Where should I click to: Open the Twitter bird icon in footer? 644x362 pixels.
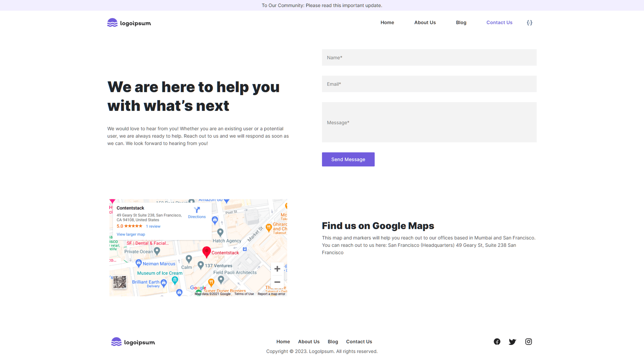click(x=513, y=342)
